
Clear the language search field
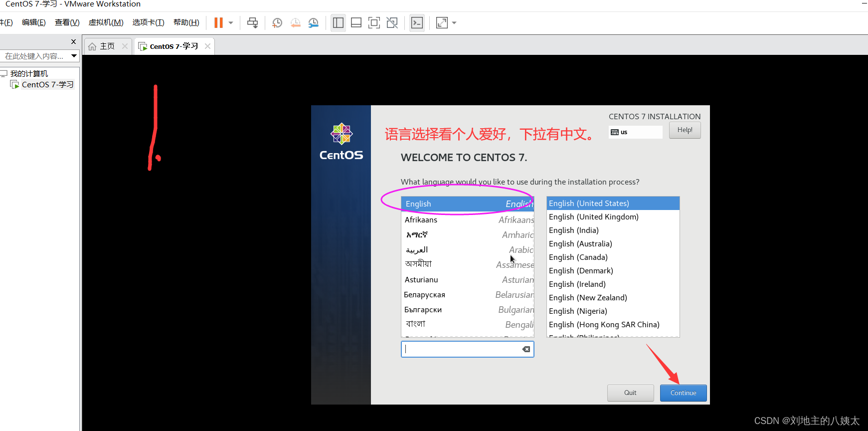click(x=526, y=349)
